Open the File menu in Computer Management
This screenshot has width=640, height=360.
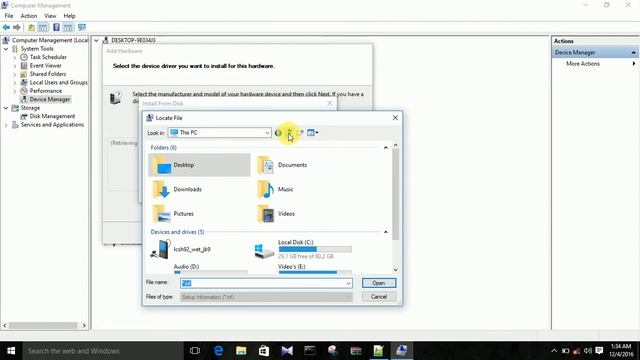[x=9, y=16]
